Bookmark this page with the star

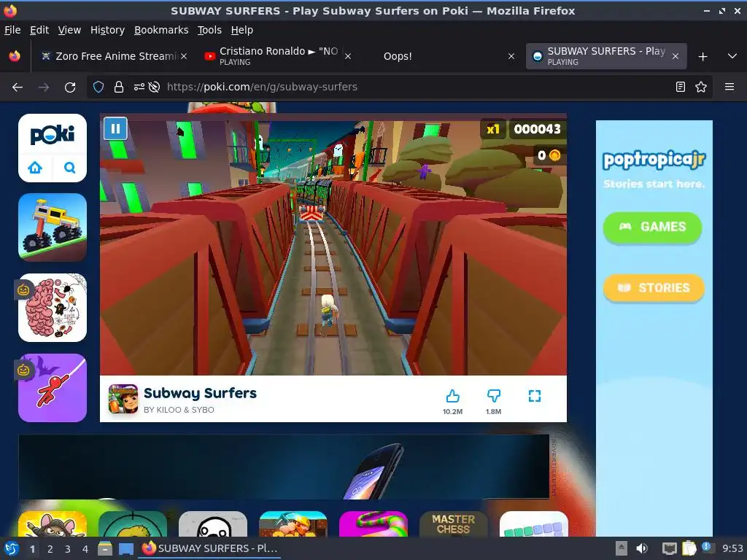tap(701, 87)
